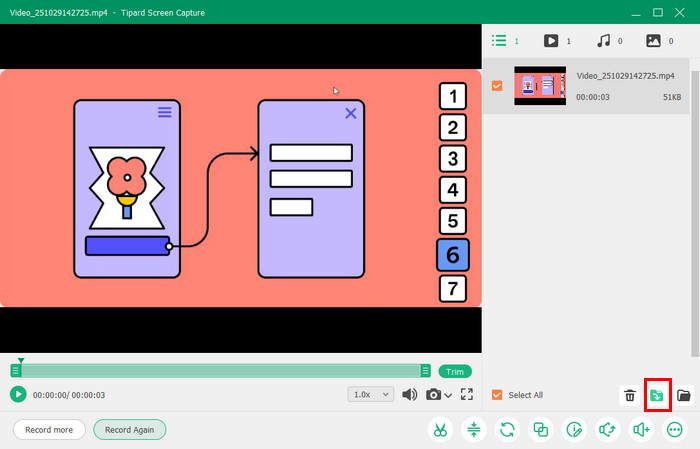Switch to the audio recordings tab

pyautogui.click(x=603, y=41)
